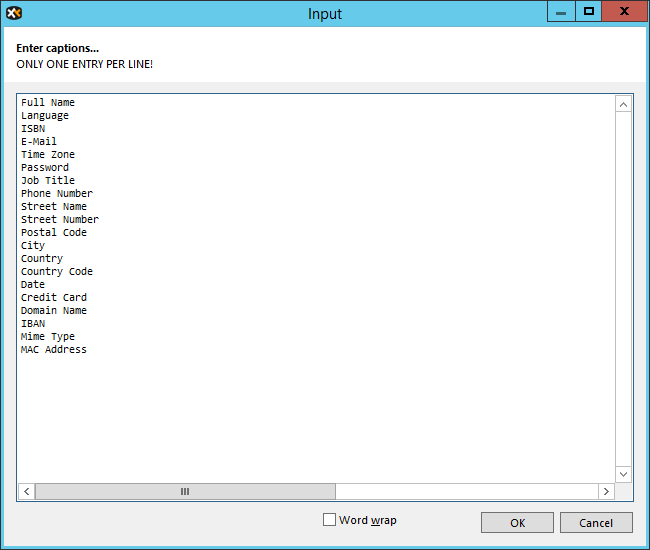Click the E-Mail caption line

coord(39,141)
